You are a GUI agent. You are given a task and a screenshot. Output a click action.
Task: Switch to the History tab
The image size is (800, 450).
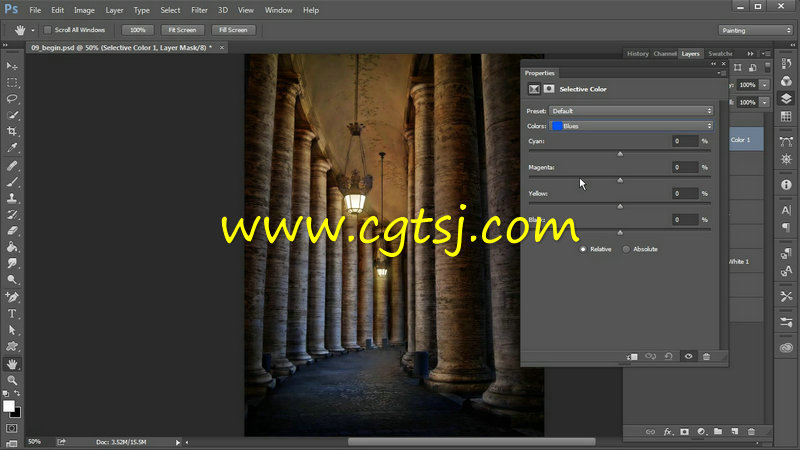point(637,54)
